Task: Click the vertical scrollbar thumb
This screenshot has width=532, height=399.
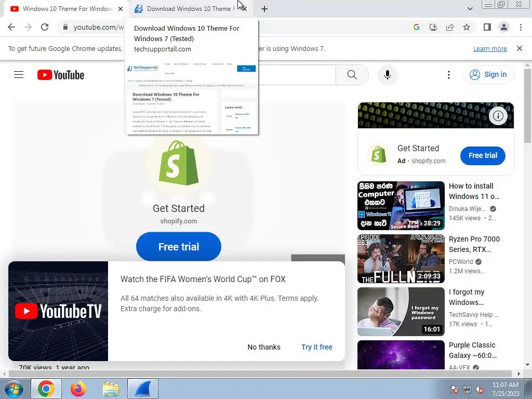Action: click(x=527, y=105)
